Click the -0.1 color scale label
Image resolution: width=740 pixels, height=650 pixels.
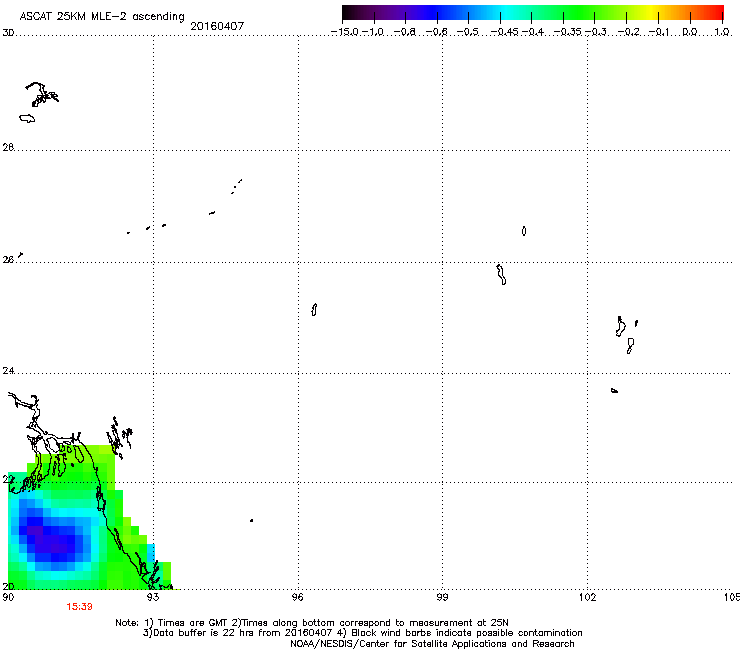(x=659, y=32)
